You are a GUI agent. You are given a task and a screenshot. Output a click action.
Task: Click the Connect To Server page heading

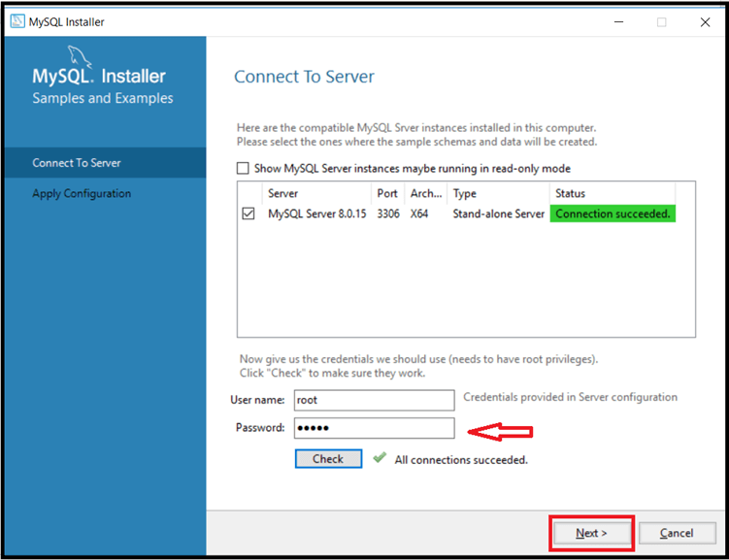pos(304,77)
